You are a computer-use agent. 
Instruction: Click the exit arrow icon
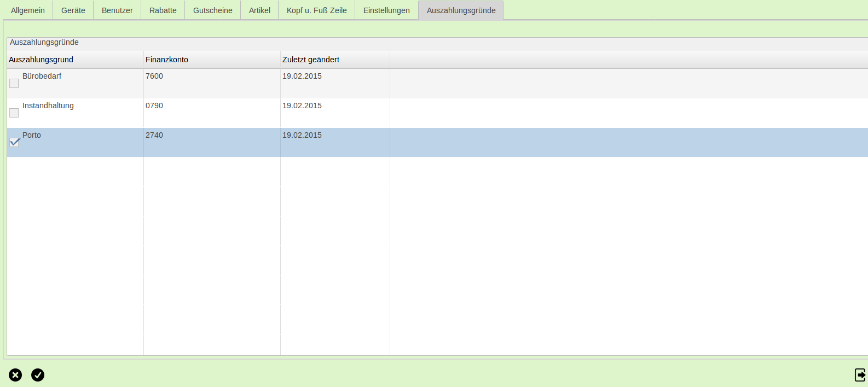[860, 375]
